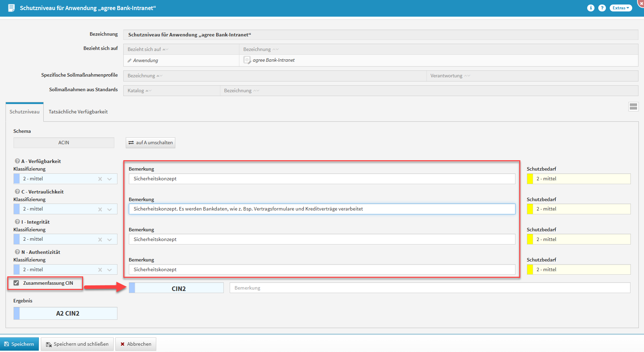Viewport: 644px width, 352px height.
Task: Click the CIN2 Bemerkung input field
Action: 430,288
